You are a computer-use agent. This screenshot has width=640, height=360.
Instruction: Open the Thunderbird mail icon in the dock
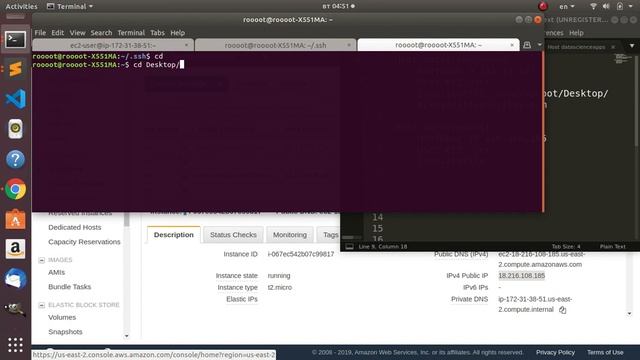pos(15,279)
